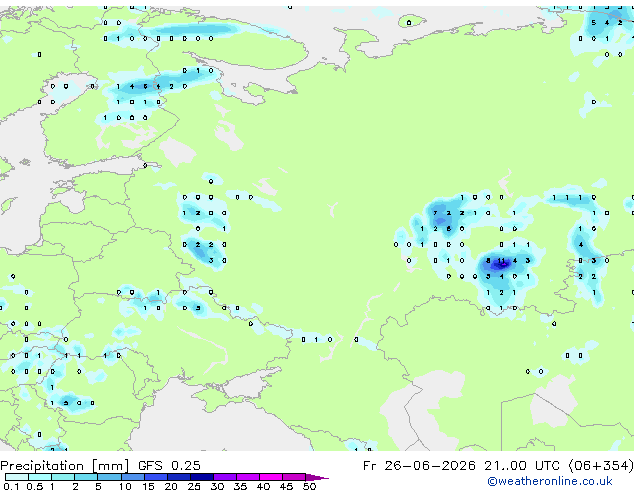The image size is (634, 490).
Task: Click the 20–25 mm legend color box
Action: (179, 477)
